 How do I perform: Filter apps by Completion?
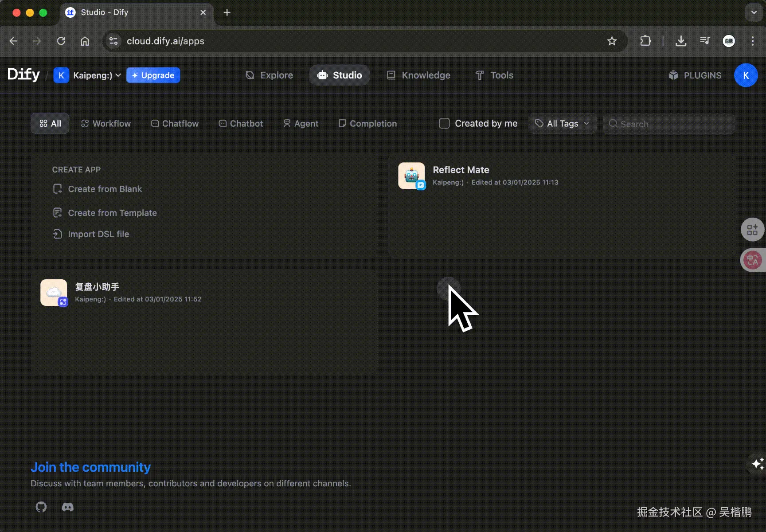367,124
